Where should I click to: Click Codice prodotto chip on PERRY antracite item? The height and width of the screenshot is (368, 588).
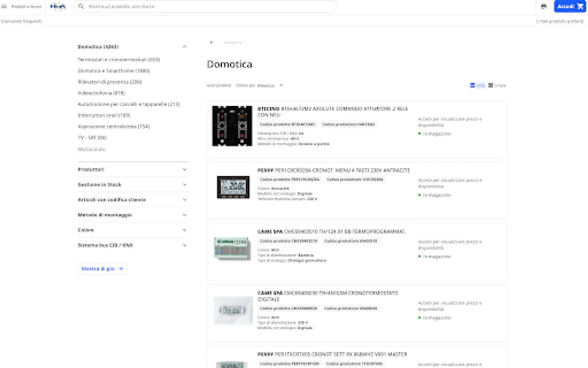(x=290, y=180)
